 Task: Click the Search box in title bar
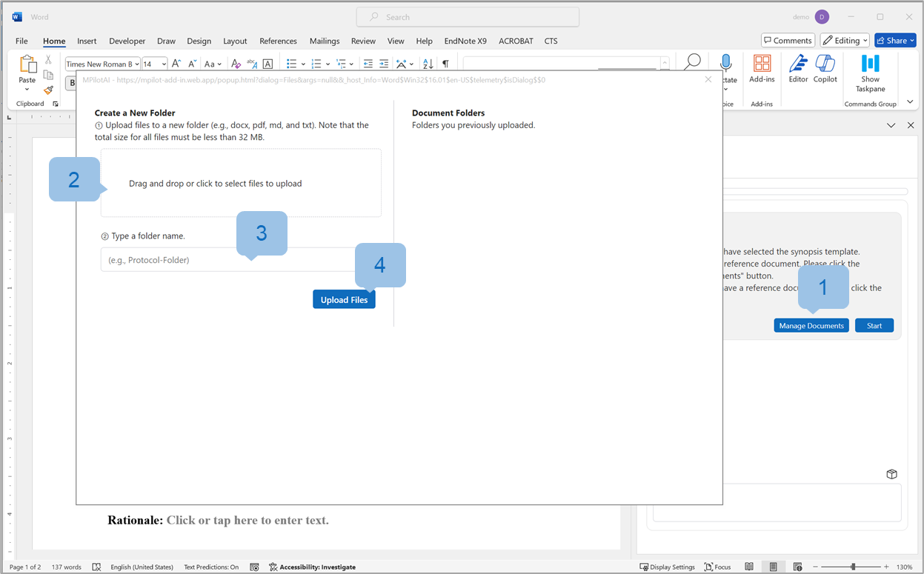tap(468, 17)
